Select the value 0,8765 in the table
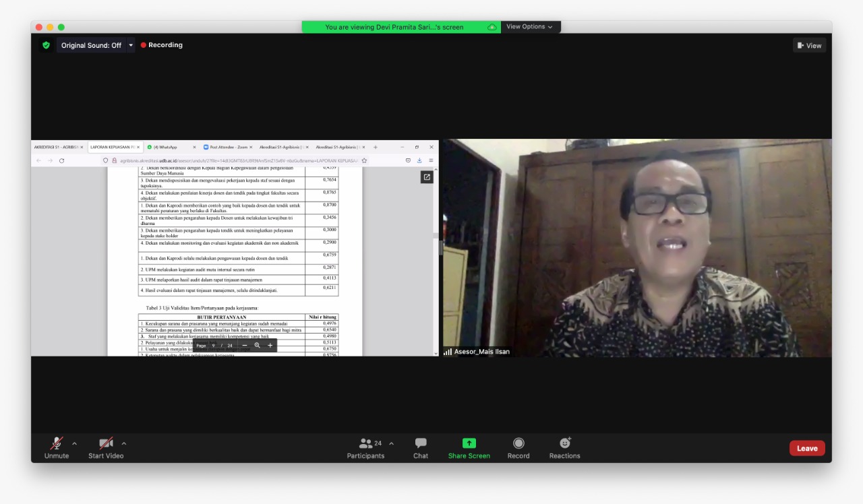The image size is (863, 504). click(330, 192)
